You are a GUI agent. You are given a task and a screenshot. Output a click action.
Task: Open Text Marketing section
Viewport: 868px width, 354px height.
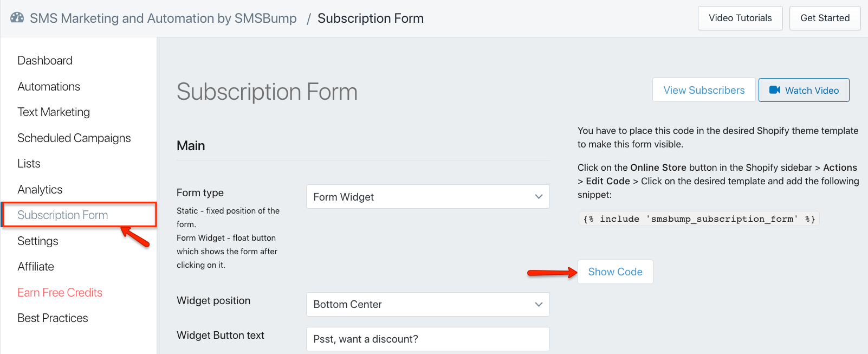point(54,112)
